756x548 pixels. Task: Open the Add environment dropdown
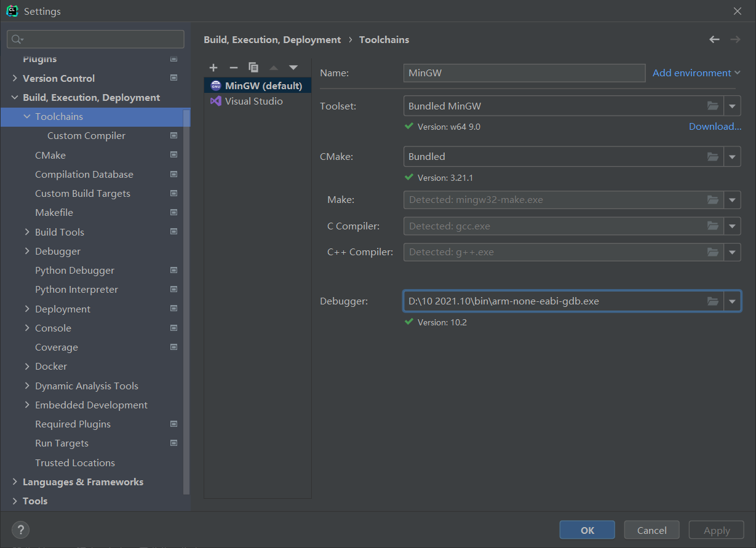click(696, 73)
